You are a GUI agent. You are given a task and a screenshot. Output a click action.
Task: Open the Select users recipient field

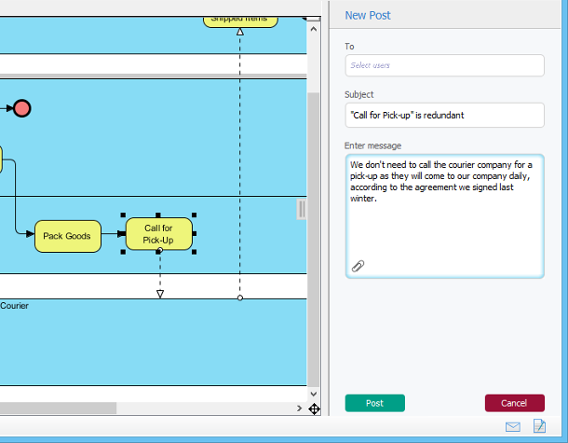[444, 65]
